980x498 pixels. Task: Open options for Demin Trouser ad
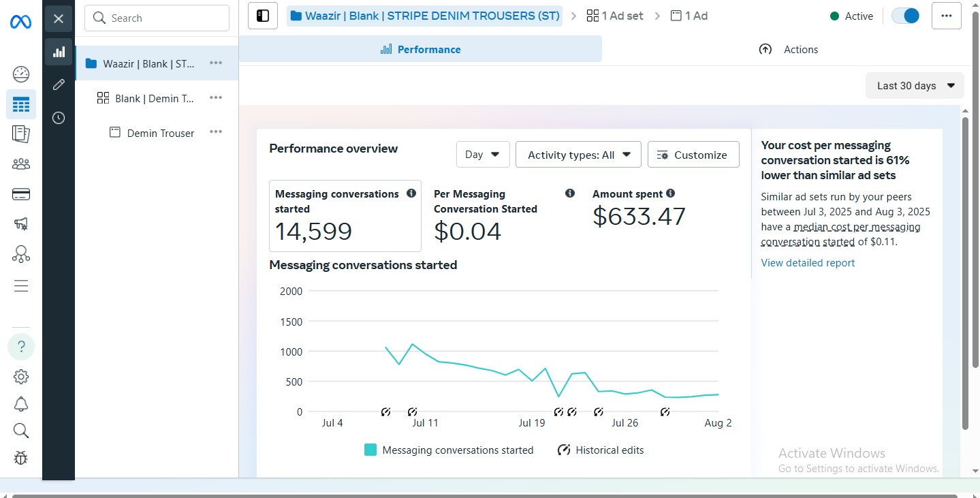pos(216,132)
